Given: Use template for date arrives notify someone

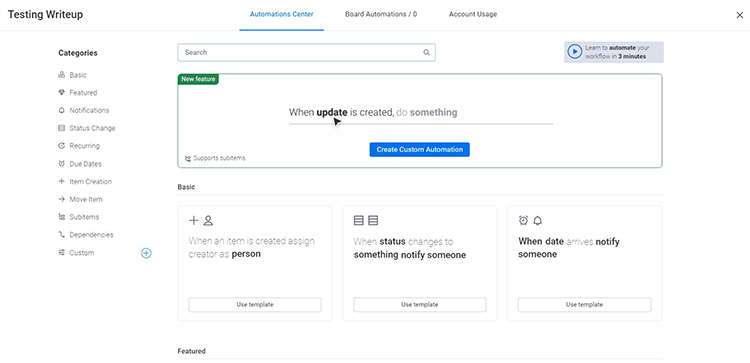Looking at the screenshot, I should (x=585, y=305).
